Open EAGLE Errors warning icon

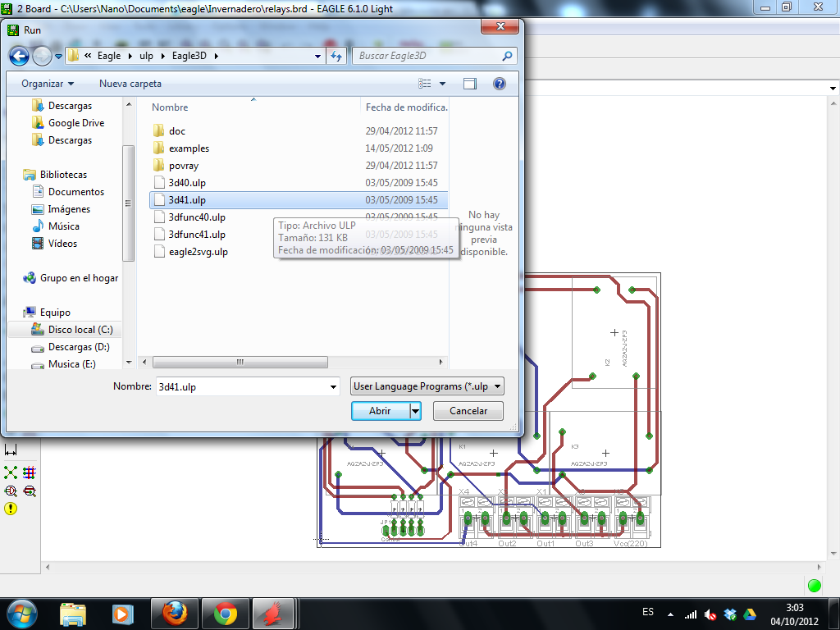[x=11, y=509]
